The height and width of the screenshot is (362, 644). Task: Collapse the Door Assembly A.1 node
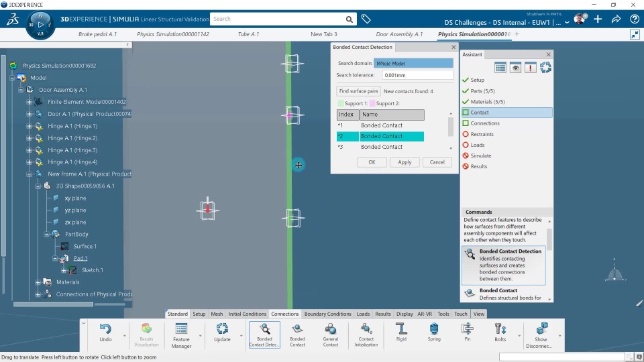coord(21,89)
